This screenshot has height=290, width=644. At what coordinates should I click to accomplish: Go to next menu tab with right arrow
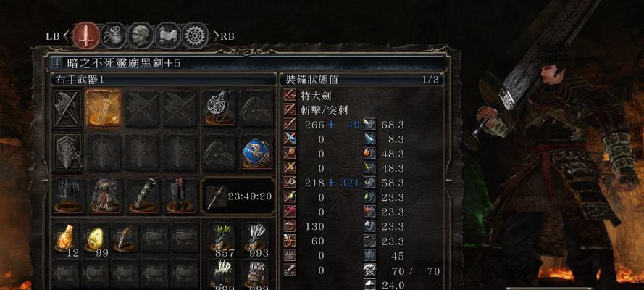click(x=215, y=36)
